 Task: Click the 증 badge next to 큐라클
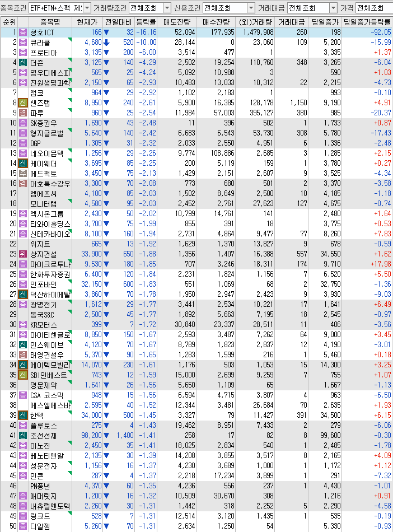23,43
